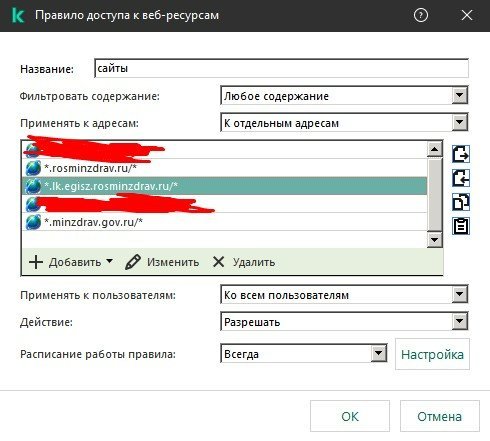Click the copy addresses icon
The width and height of the screenshot is (490, 441).
click(461, 202)
